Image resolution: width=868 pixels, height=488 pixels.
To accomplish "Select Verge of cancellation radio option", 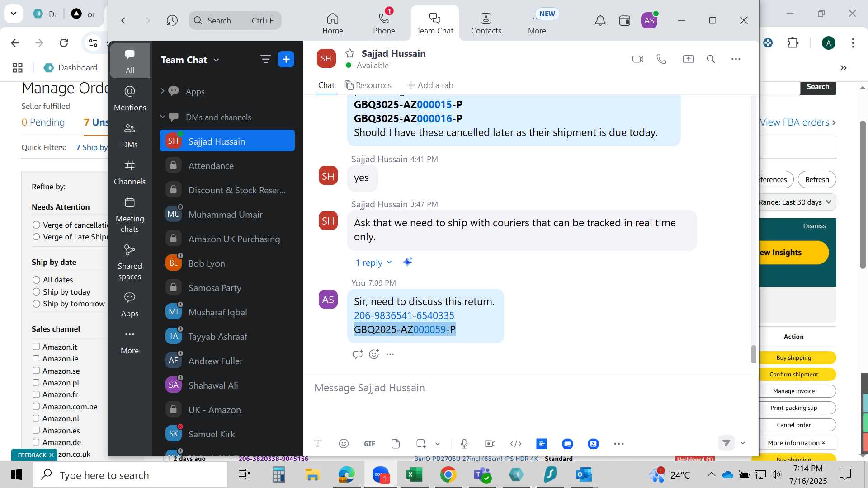I will coord(37,225).
